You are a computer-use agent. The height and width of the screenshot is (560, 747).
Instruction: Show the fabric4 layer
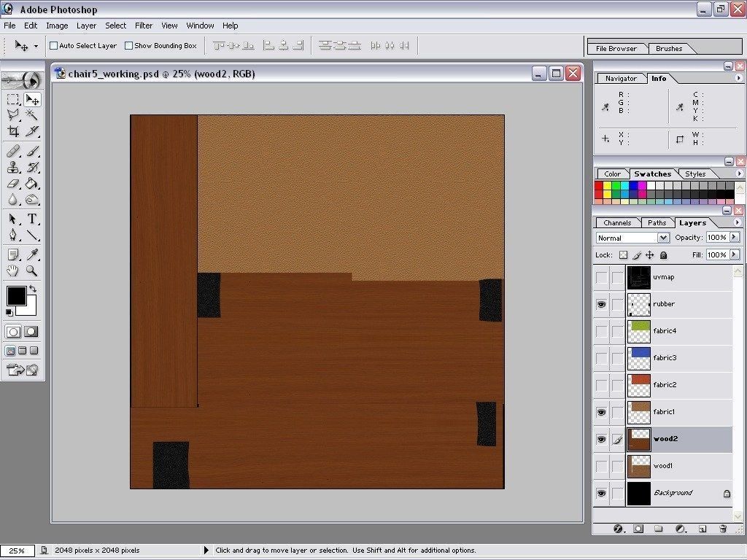(602, 331)
